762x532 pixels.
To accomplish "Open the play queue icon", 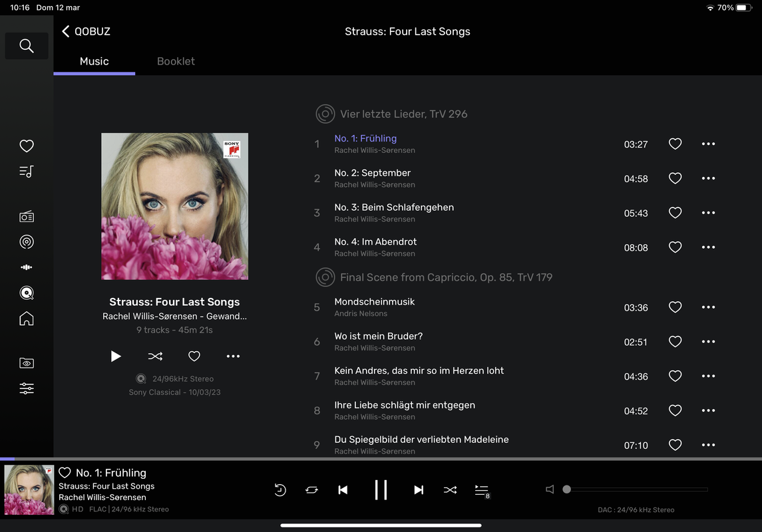I will 482,491.
